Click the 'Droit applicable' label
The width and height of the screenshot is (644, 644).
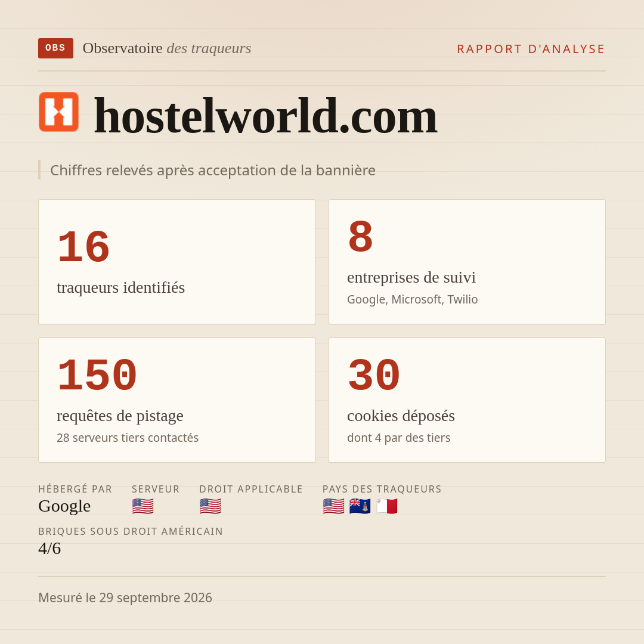click(251, 489)
